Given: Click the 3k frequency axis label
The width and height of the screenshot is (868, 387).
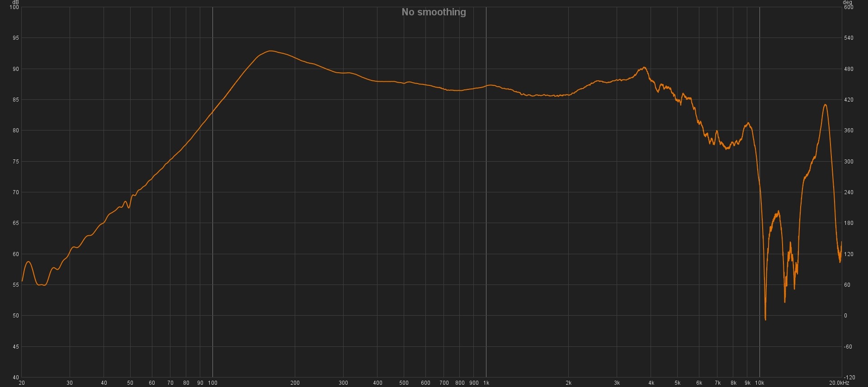Looking at the screenshot, I should (x=617, y=383).
